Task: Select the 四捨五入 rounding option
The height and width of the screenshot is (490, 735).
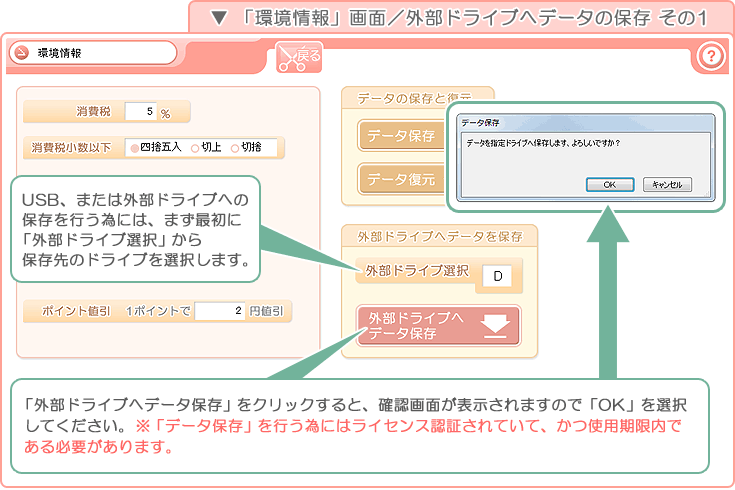Action: point(156,147)
